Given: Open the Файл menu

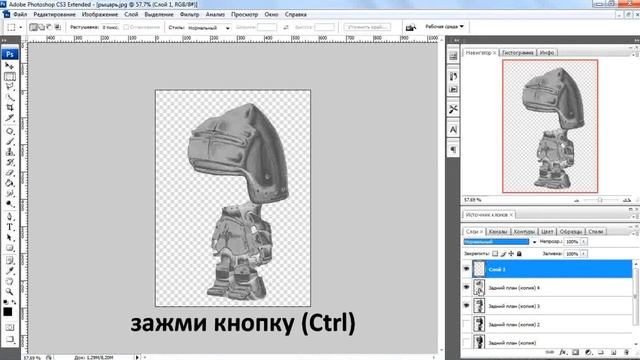Looking at the screenshot, I should point(20,14).
